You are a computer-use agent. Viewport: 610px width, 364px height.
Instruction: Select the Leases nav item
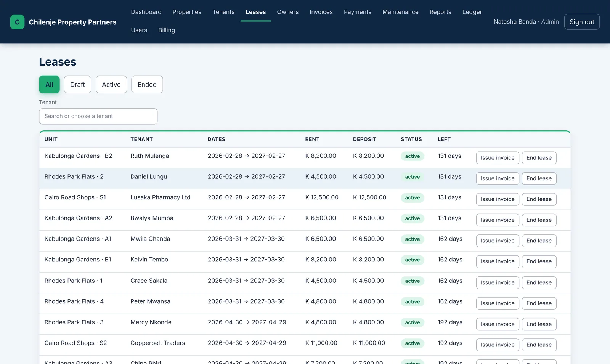click(255, 12)
